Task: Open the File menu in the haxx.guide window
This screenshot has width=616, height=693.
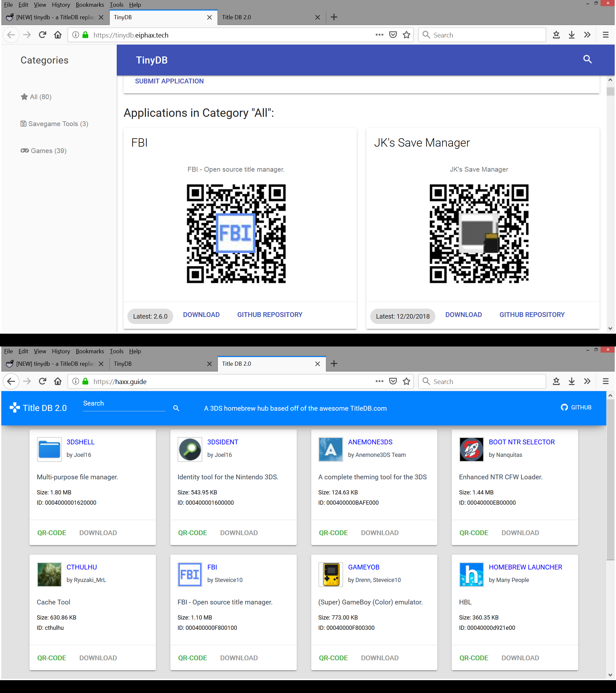Action: [8, 351]
